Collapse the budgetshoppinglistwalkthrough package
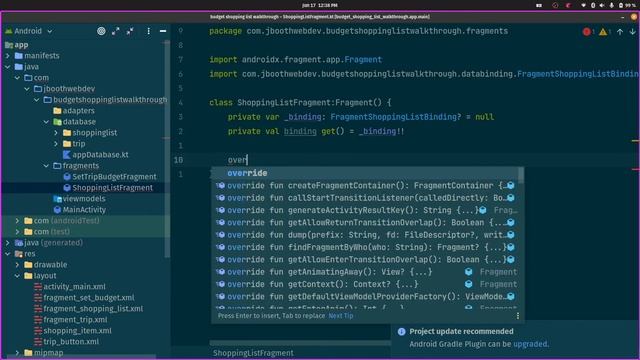The image size is (640, 360). pyautogui.click(x=37, y=100)
